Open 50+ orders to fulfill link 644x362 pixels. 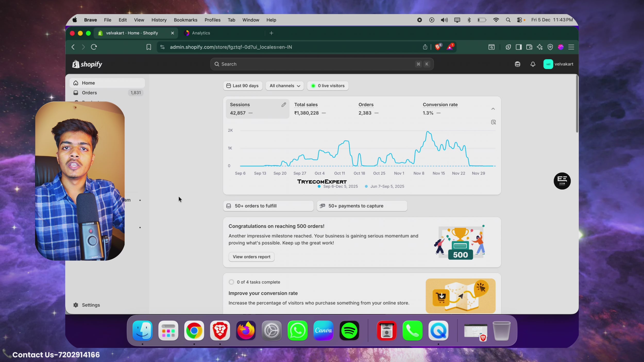pos(268,206)
